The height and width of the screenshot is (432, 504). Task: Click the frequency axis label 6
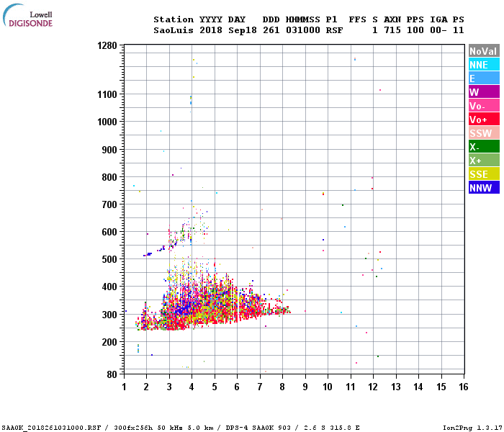point(237,387)
